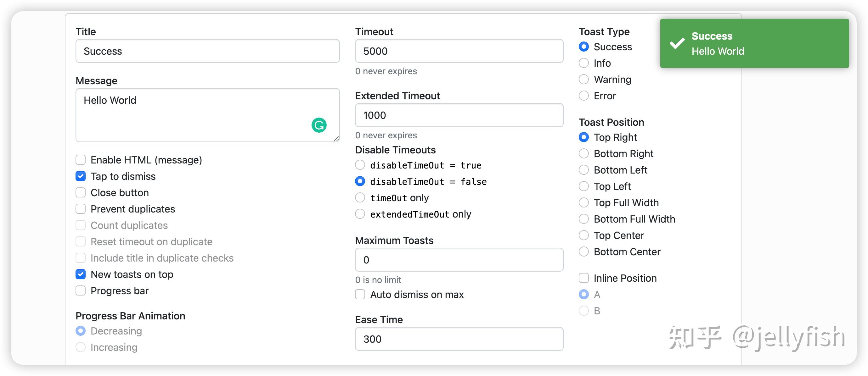Image resolution: width=868 pixels, height=376 pixels.
Task: Enable the Progress bar checkbox
Action: tap(81, 290)
